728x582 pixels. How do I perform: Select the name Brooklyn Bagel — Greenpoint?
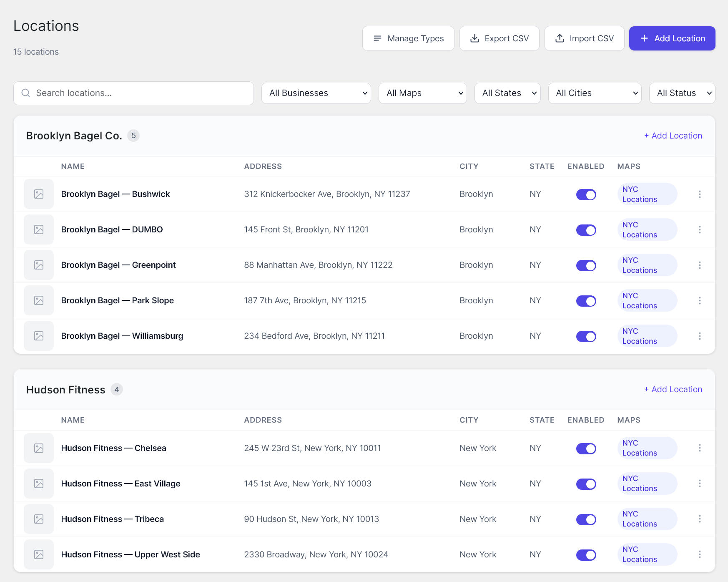point(118,265)
